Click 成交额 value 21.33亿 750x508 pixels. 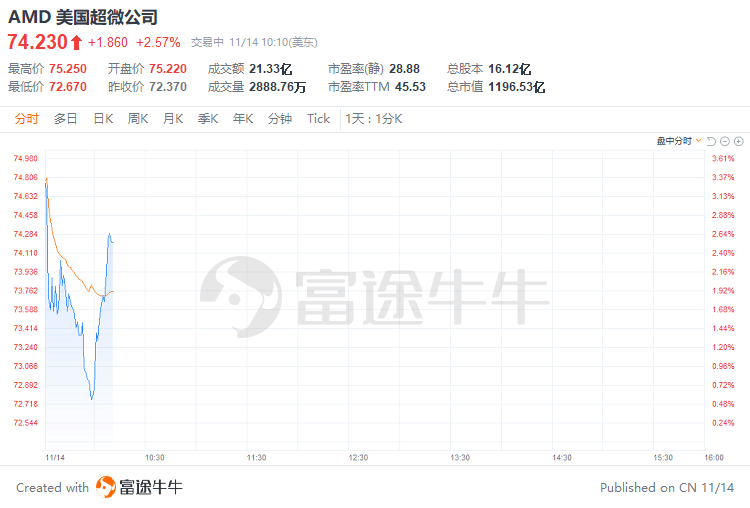pos(270,69)
